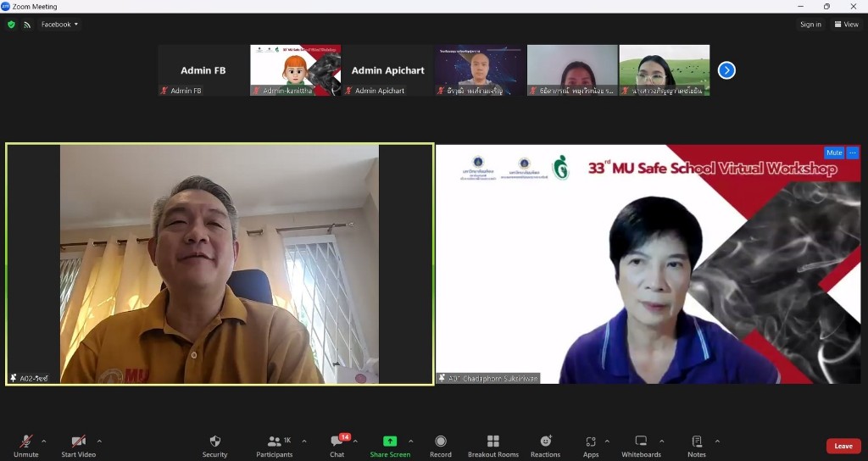Expand the arrow next to Whiteboards

click(661, 441)
